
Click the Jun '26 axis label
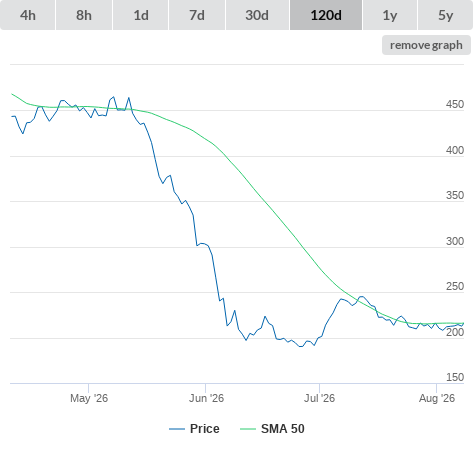tap(206, 398)
